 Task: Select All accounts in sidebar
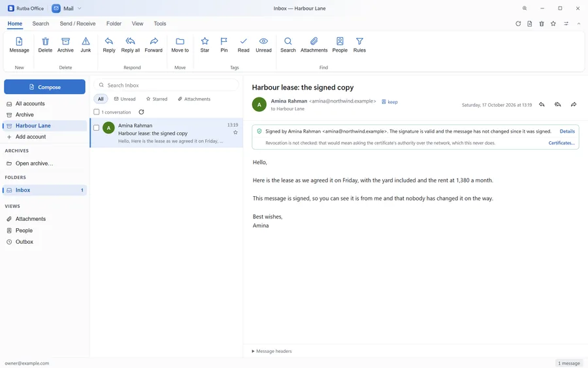[44, 103]
